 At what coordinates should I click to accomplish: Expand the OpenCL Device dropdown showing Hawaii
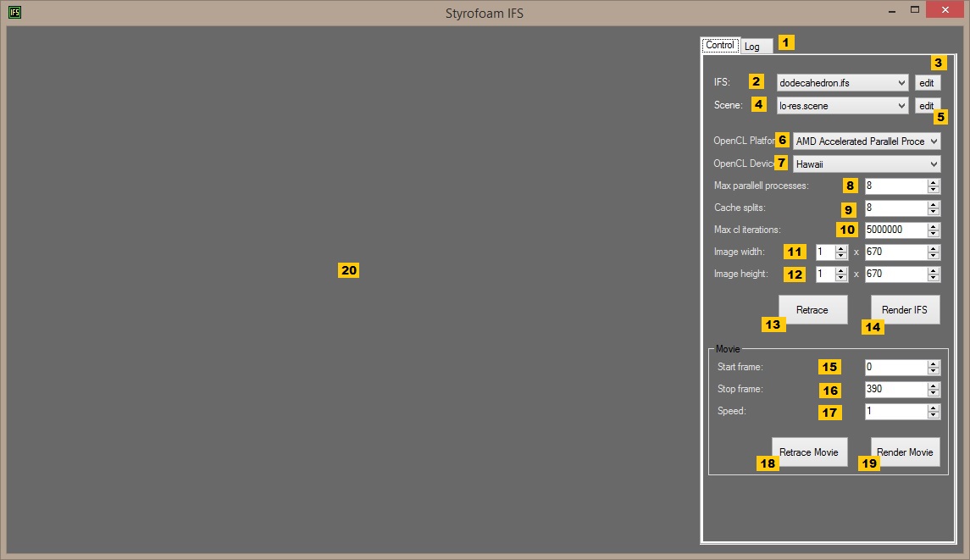(867, 164)
